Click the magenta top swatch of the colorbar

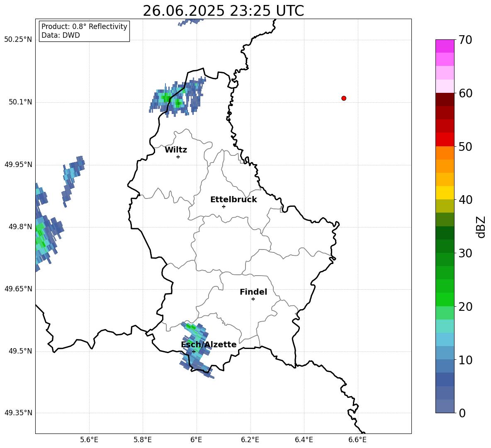click(445, 46)
